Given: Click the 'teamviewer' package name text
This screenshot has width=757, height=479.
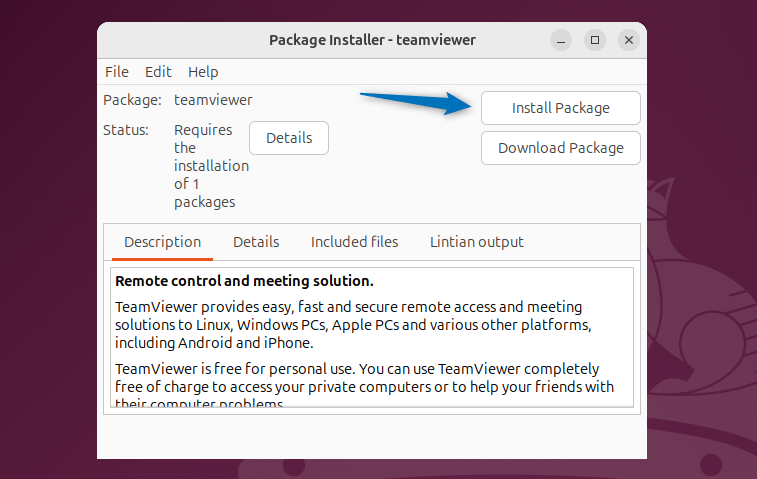Looking at the screenshot, I should [x=213, y=100].
